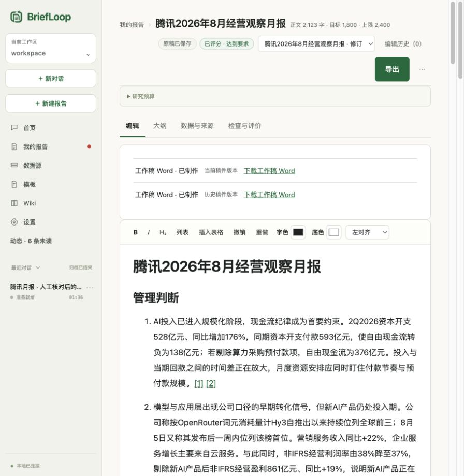Click the 模板 template icon

[14, 184]
